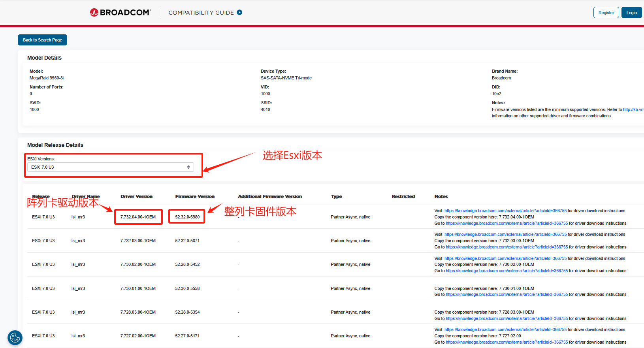Select firmware version 52.32.0-5980 cell

point(187,217)
